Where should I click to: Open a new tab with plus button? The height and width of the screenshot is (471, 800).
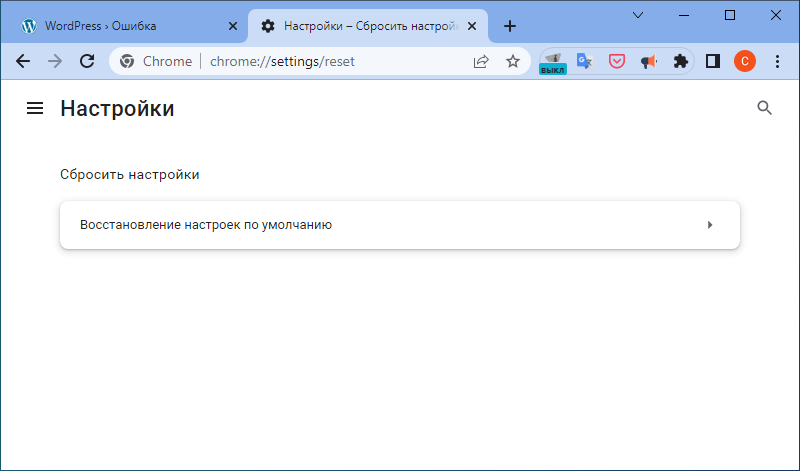click(x=510, y=26)
